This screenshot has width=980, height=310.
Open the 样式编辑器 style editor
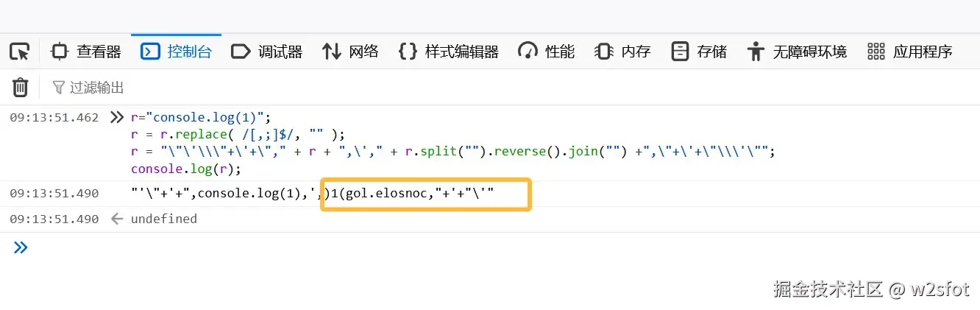click(448, 52)
